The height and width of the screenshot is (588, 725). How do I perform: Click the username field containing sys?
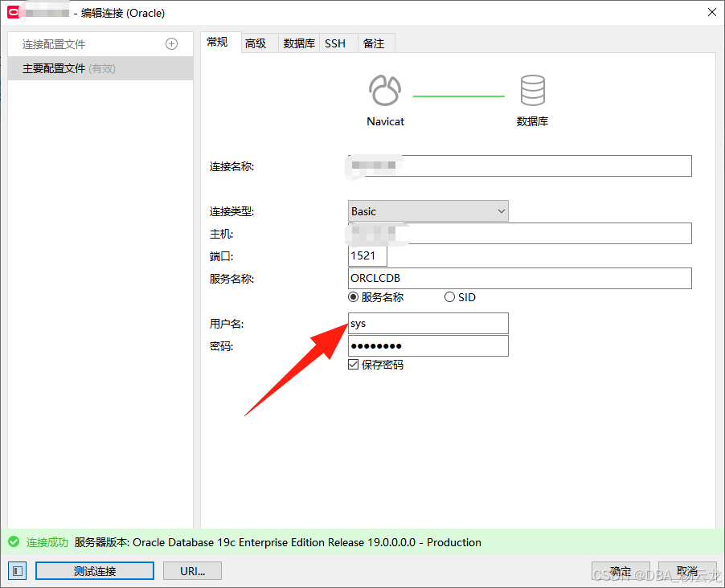coord(428,323)
